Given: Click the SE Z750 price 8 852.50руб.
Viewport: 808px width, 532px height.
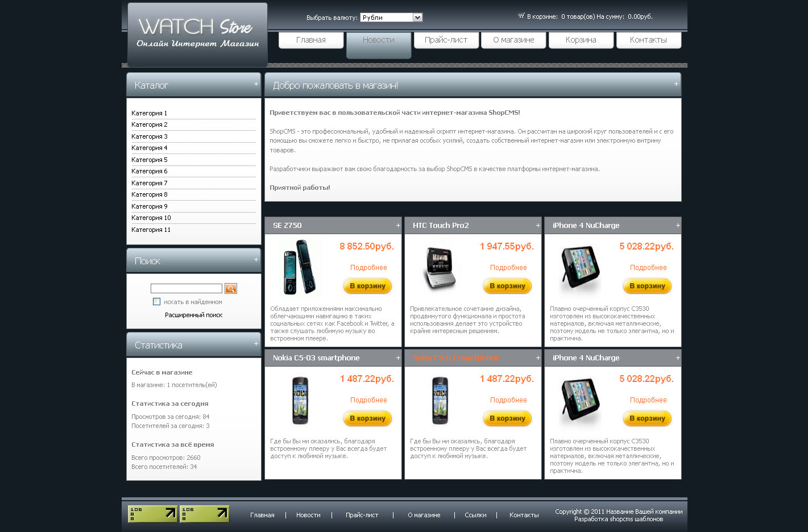Looking at the screenshot, I should (367, 246).
